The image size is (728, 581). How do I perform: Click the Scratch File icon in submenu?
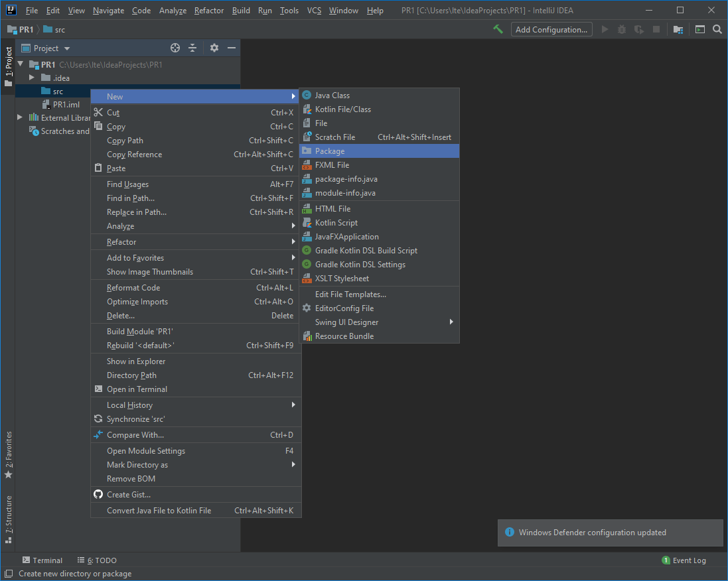[307, 137]
